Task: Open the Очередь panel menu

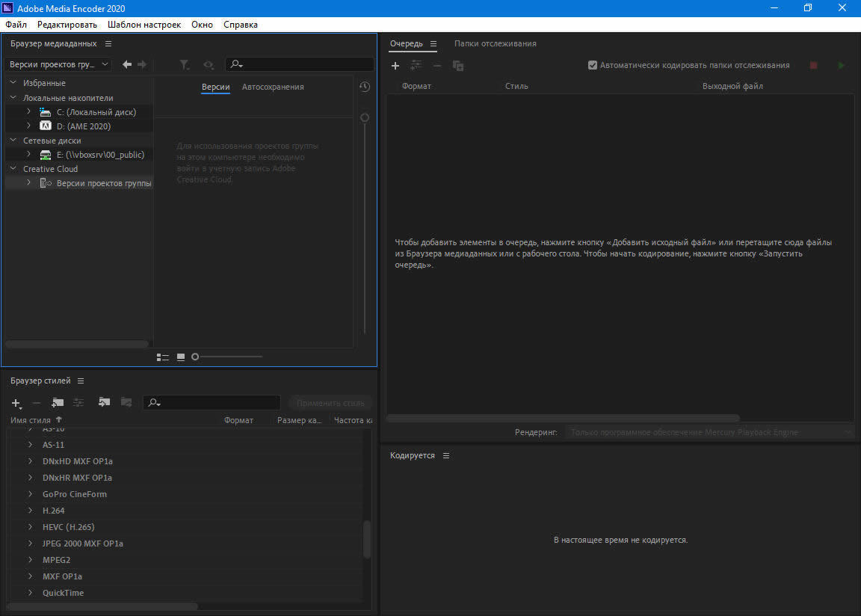Action: point(433,44)
